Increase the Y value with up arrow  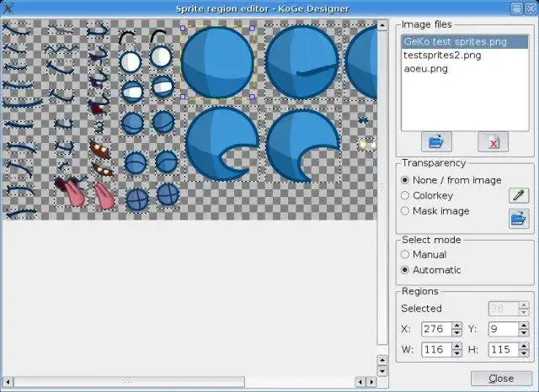(x=524, y=326)
